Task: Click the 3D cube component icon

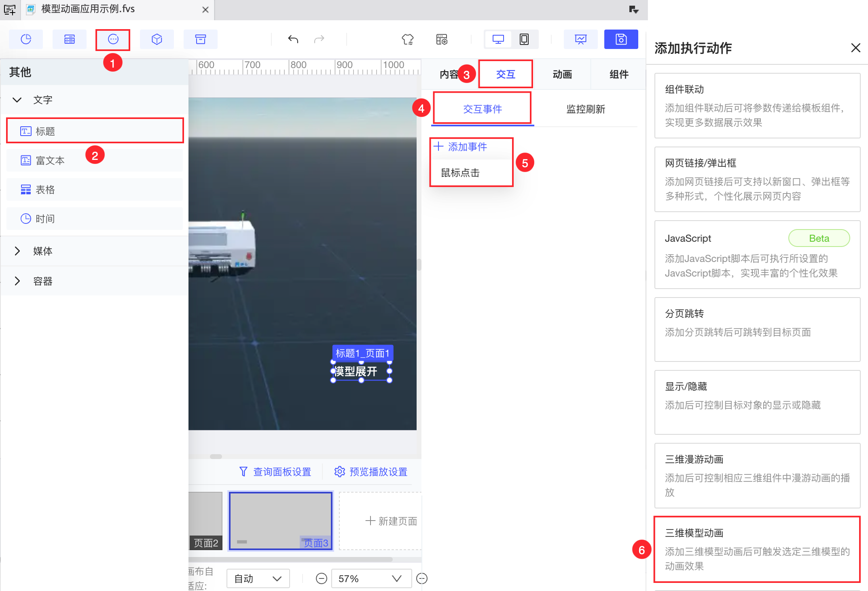Action: pos(157,39)
